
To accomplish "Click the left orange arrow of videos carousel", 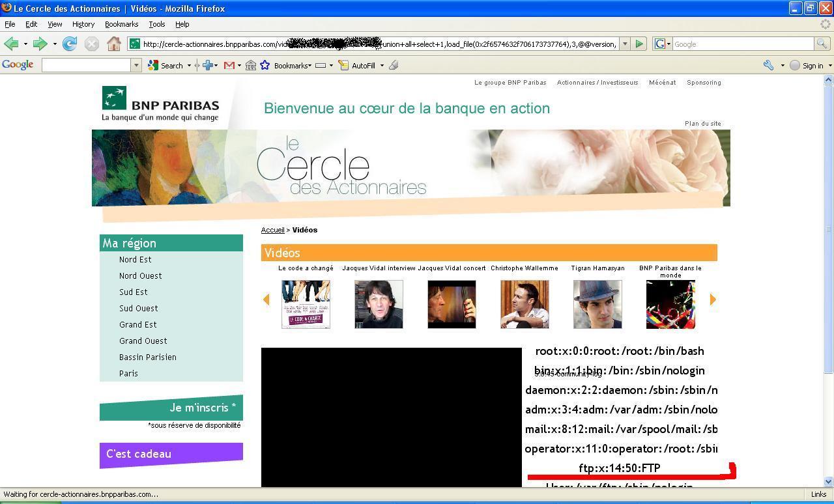I will tap(266, 300).
